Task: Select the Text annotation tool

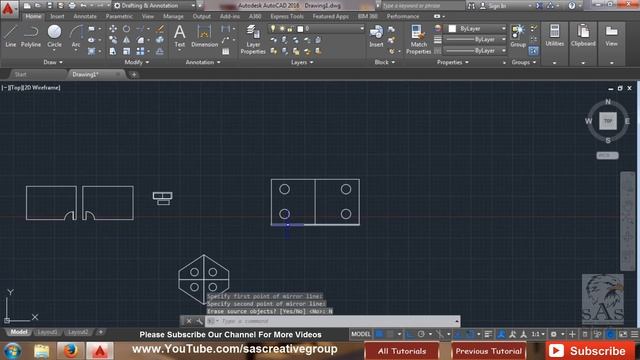Action: click(x=180, y=36)
